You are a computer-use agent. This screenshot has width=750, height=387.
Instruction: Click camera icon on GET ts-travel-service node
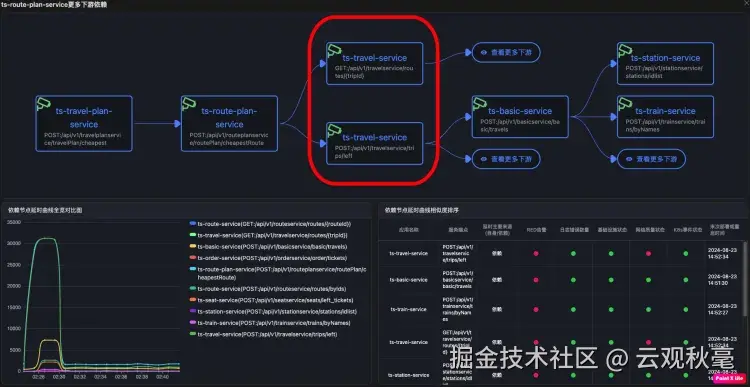334,50
